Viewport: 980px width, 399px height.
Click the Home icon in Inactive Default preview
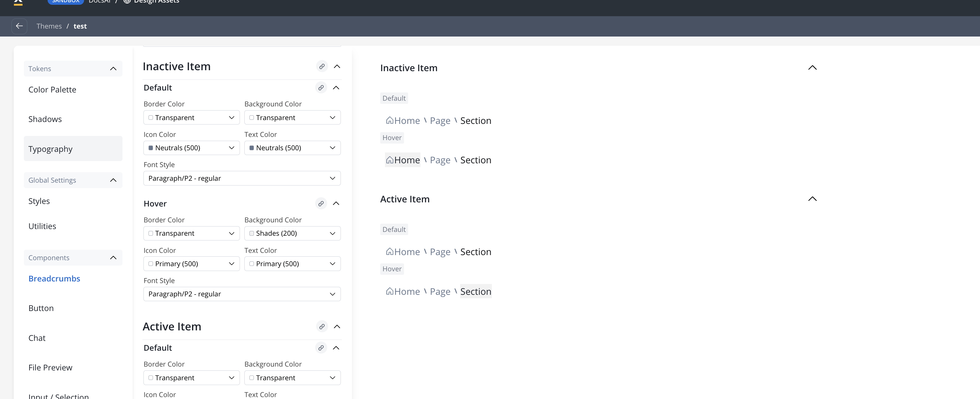point(390,121)
